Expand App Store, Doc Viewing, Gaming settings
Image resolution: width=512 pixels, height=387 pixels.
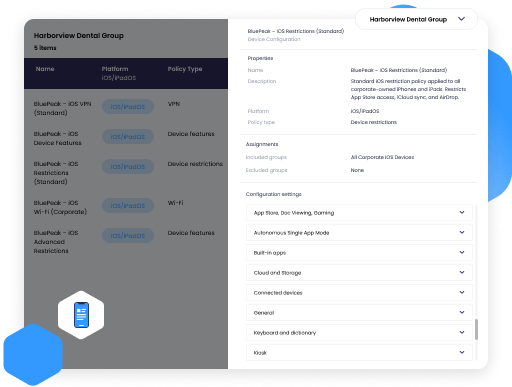point(359,213)
